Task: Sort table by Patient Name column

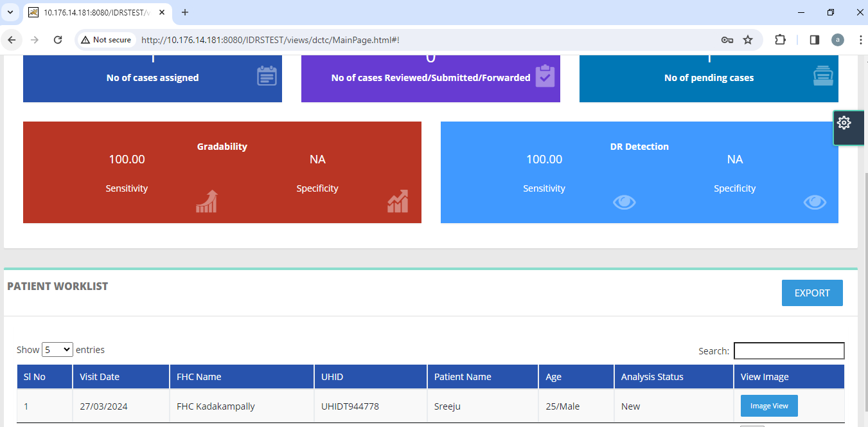Action: tap(483, 377)
